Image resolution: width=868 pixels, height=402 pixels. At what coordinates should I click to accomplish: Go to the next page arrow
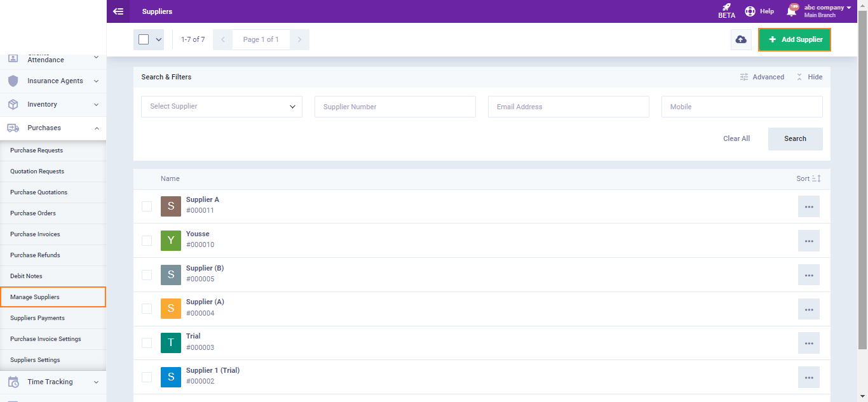click(x=299, y=39)
